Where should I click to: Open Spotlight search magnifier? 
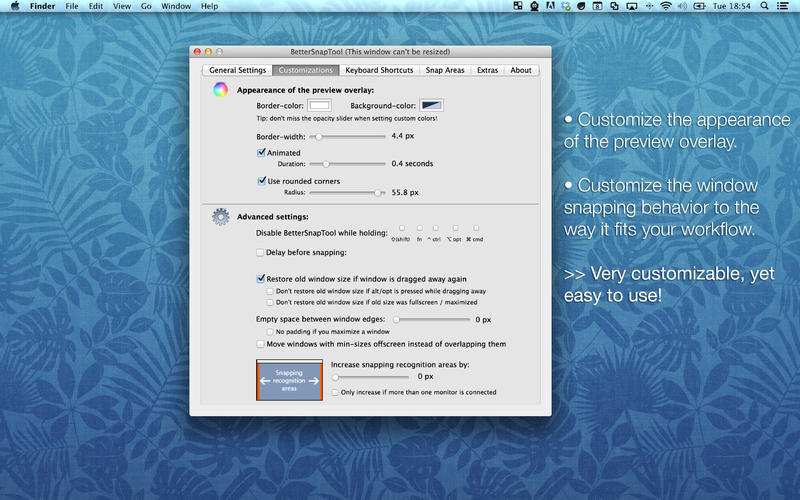pyautogui.click(x=764, y=6)
